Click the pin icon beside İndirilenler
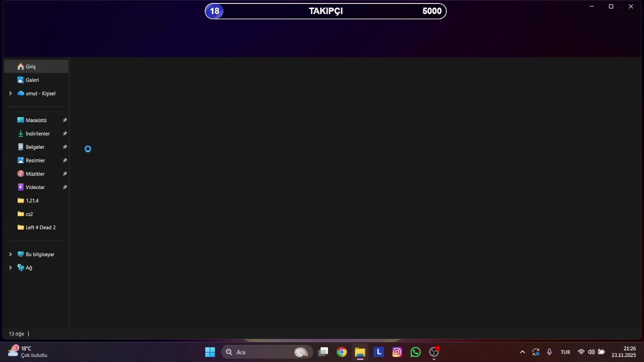The height and width of the screenshot is (362, 644). tap(64, 134)
